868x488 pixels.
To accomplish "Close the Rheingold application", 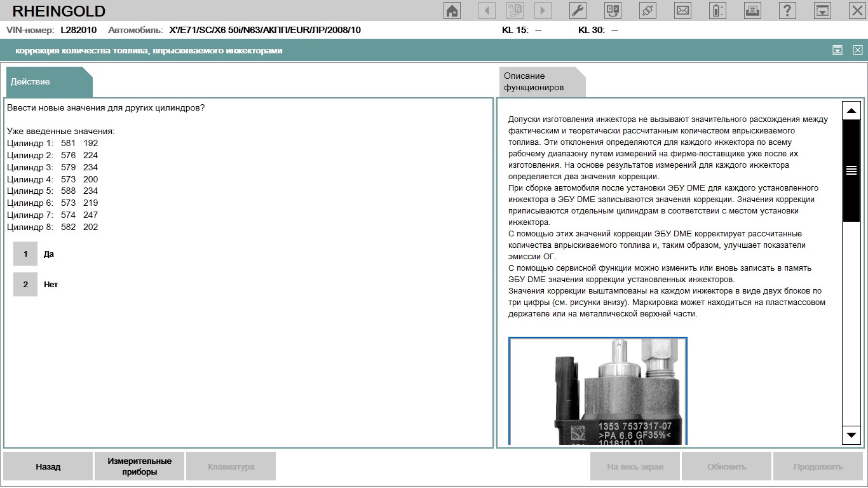I will [857, 10].
